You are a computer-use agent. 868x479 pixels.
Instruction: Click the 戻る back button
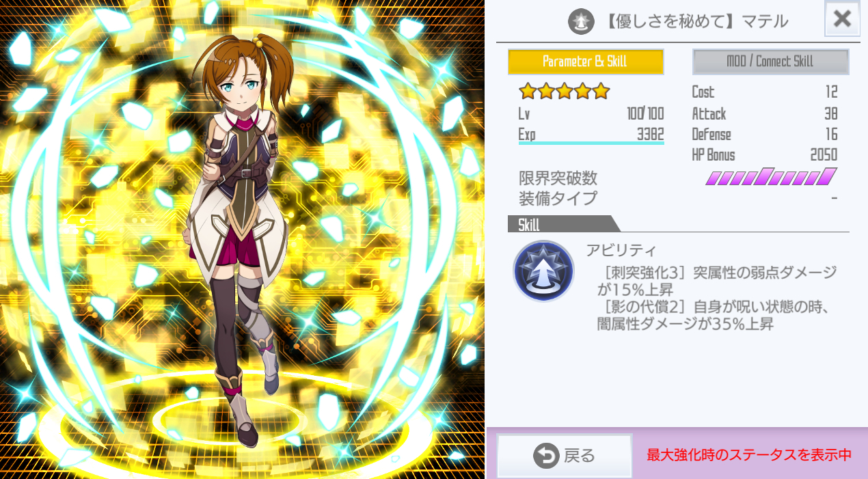(565, 456)
